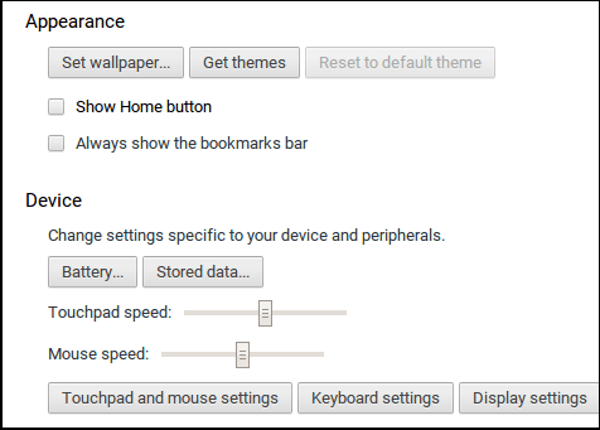Click far left end of Mouse speed track
The height and width of the screenshot is (430, 600).
(x=165, y=354)
